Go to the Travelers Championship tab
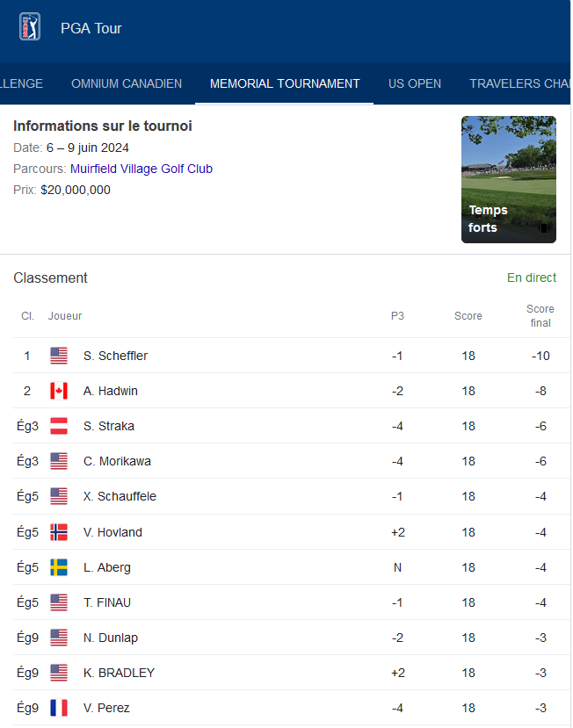Screen dimensions: 573x728 (519, 83)
